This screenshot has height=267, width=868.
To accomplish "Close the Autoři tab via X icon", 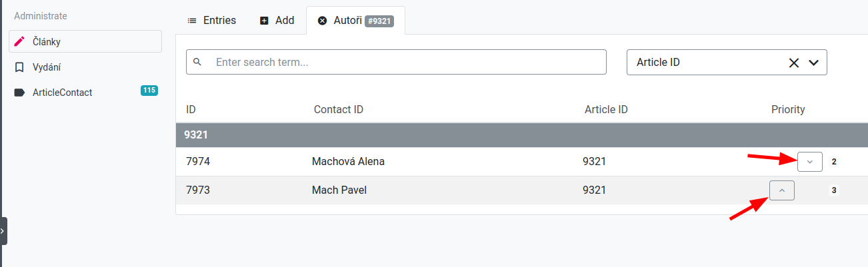I will (323, 21).
